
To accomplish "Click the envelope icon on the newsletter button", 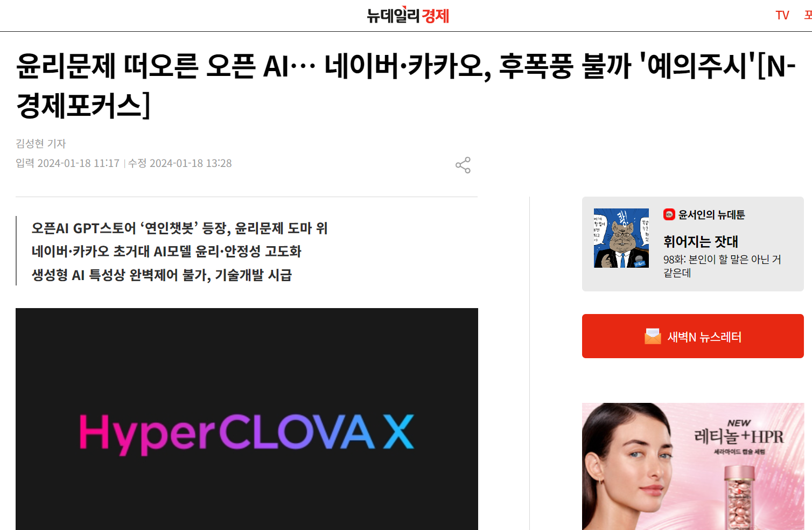I will point(653,337).
